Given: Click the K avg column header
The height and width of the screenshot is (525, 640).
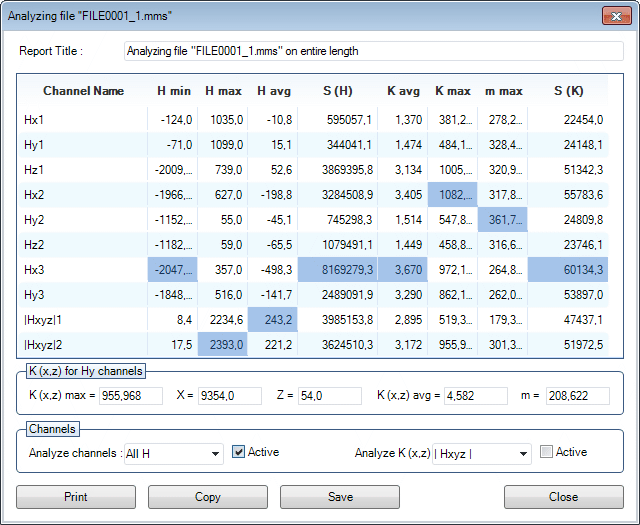Looking at the screenshot, I should pos(404,91).
